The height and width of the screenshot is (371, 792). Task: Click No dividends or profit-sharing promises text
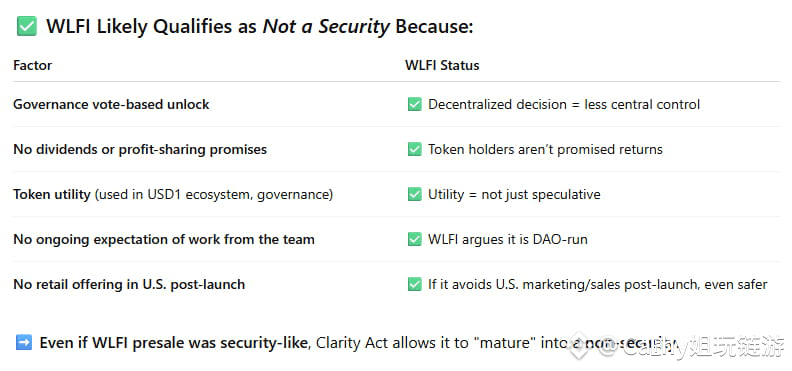tap(140, 149)
